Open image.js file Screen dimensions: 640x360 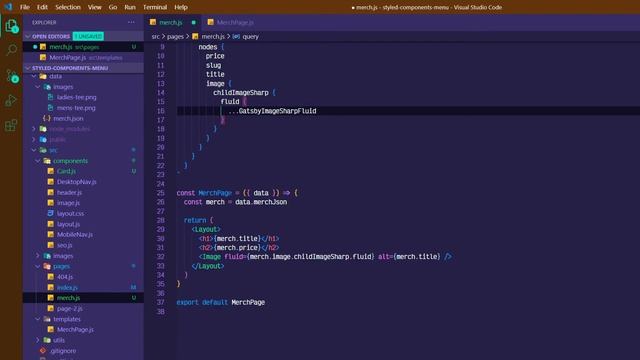coord(68,203)
